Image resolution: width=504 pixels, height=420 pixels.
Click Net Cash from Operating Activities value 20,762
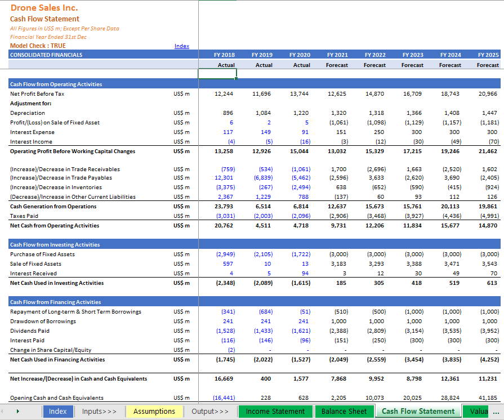[224, 226]
